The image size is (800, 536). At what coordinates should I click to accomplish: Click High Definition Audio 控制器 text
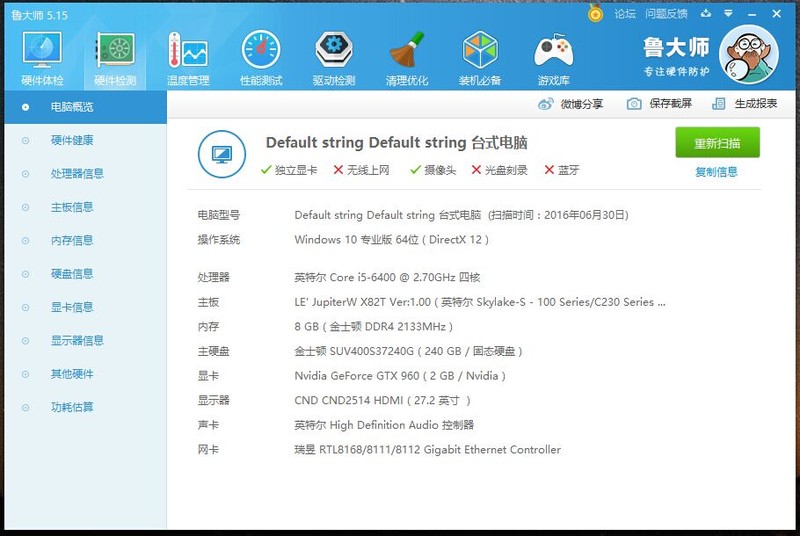click(x=384, y=425)
